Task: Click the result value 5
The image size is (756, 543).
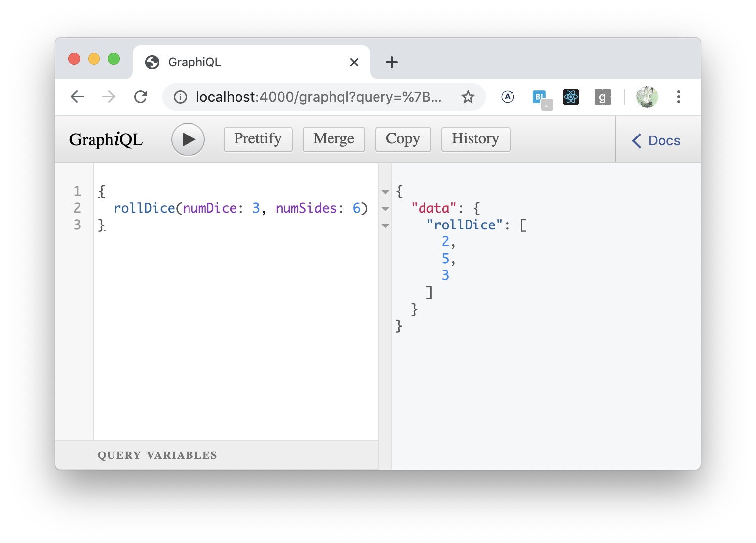Action: pyautogui.click(x=445, y=258)
